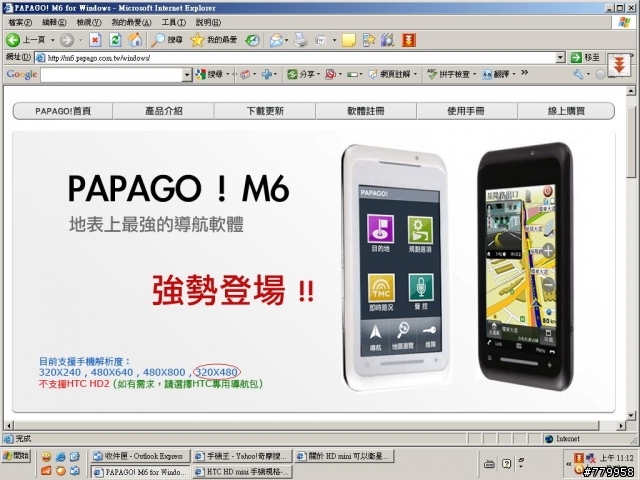Open the Search magnifier in IE toolbar

coord(167,40)
